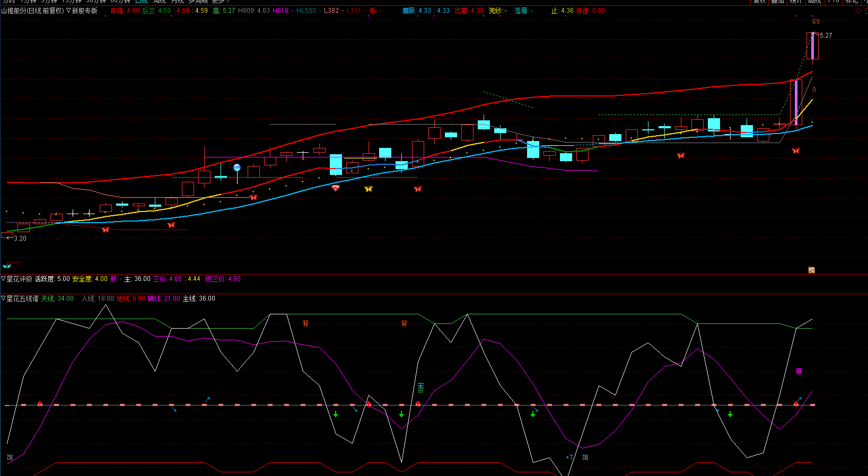
Task: Click the blue up-right arrow under the 鹰 label
Action: click(x=799, y=399)
